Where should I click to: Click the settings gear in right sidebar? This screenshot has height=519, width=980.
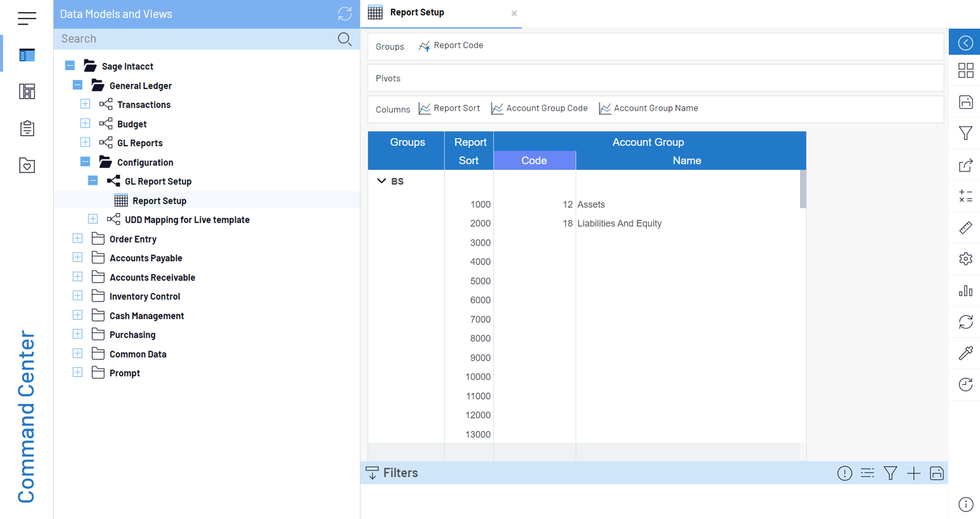coord(965,259)
